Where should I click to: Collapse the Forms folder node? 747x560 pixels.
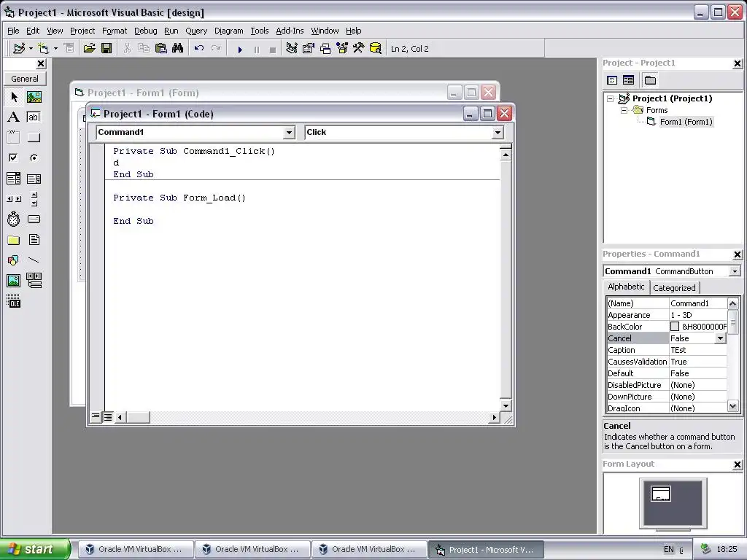(624, 110)
